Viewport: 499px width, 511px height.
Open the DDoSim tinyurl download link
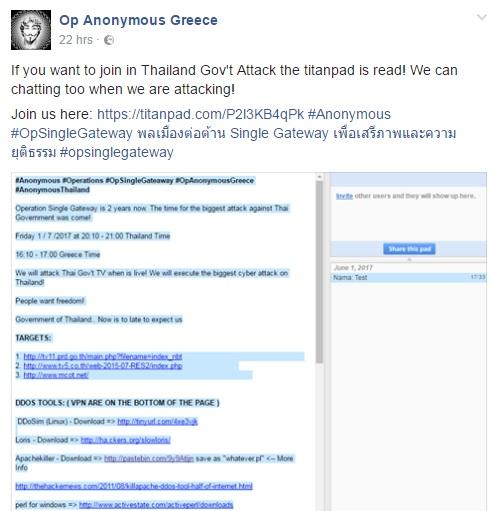click(x=157, y=422)
